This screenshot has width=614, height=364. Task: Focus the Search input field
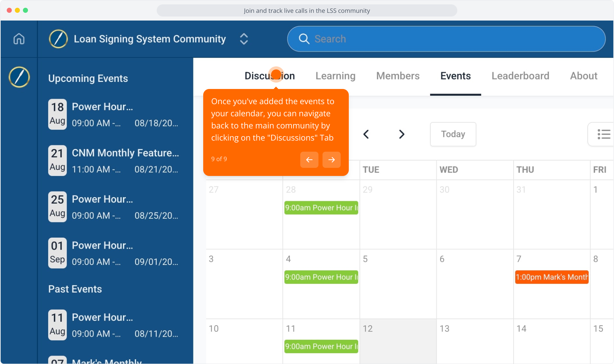coord(446,39)
